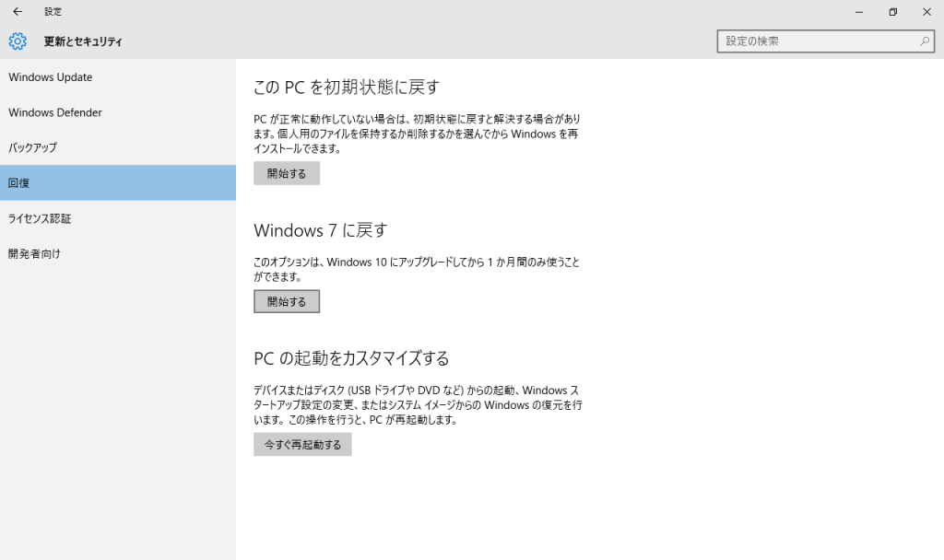Viewport: 944px width, 560px height.
Task: Select the 回復 sidebar item
Action: click(x=118, y=183)
